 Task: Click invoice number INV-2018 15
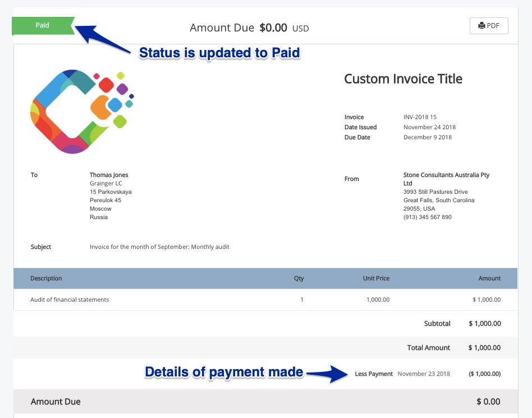point(420,117)
